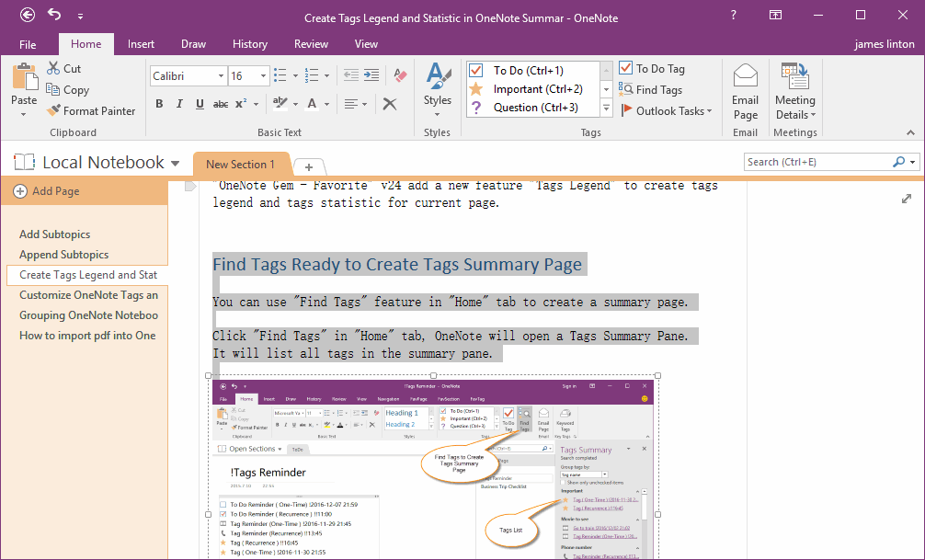Click the Paste clipboard icon

pyautogui.click(x=24, y=77)
